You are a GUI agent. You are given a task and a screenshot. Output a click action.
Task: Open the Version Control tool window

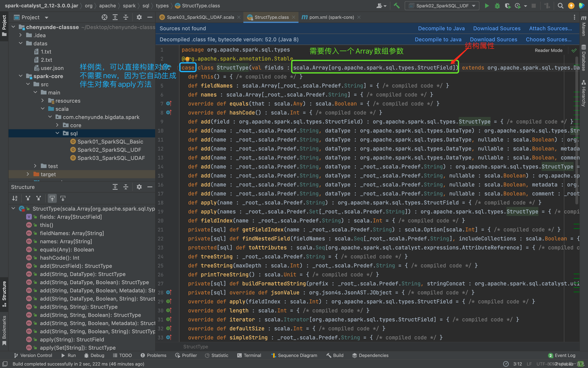pyautogui.click(x=33, y=355)
